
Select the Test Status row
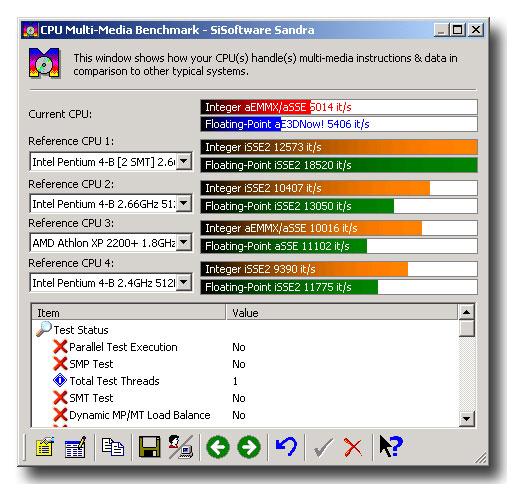pos(245,330)
